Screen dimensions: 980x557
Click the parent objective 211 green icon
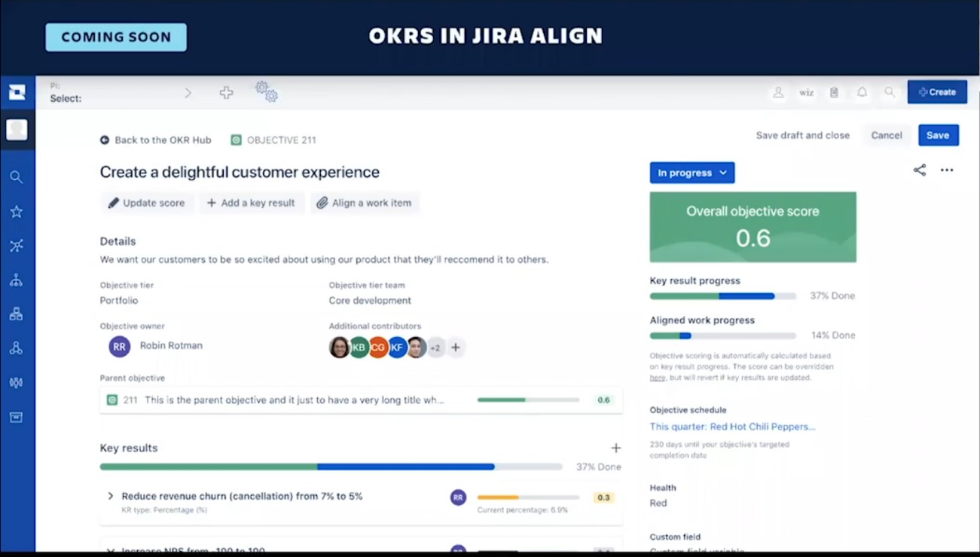click(x=112, y=400)
